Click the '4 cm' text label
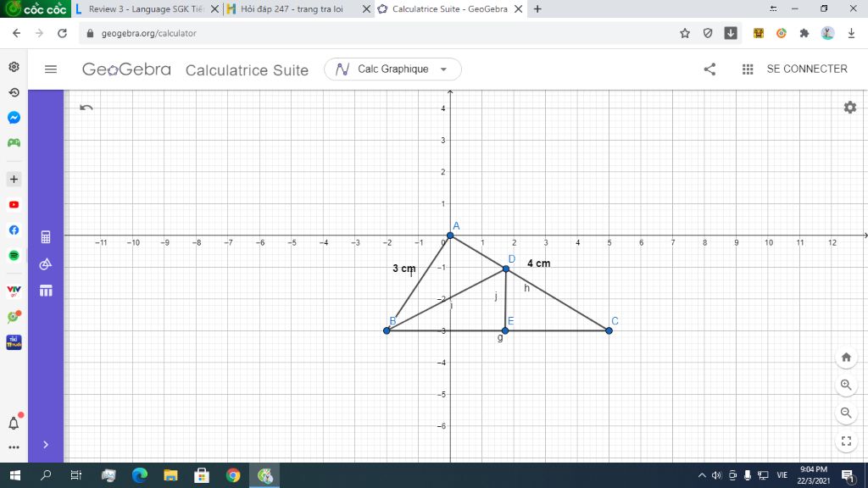 [538, 263]
